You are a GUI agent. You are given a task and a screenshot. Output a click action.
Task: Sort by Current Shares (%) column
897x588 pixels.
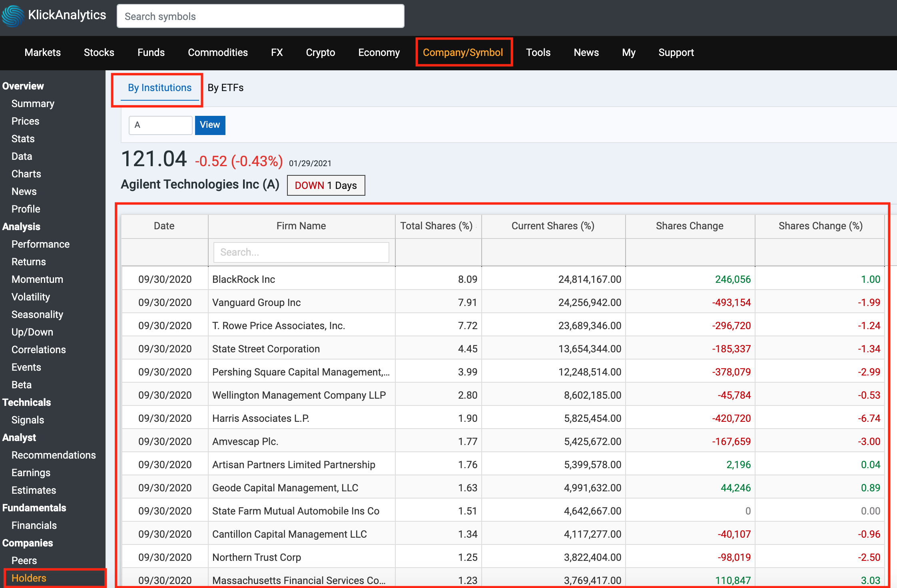553,226
